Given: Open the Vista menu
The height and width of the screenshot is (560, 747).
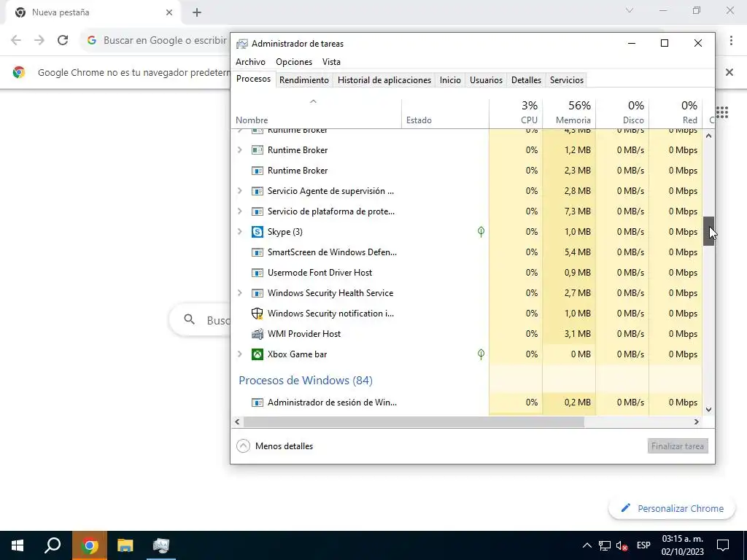Looking at the screenshot, I should pos(331,62).
